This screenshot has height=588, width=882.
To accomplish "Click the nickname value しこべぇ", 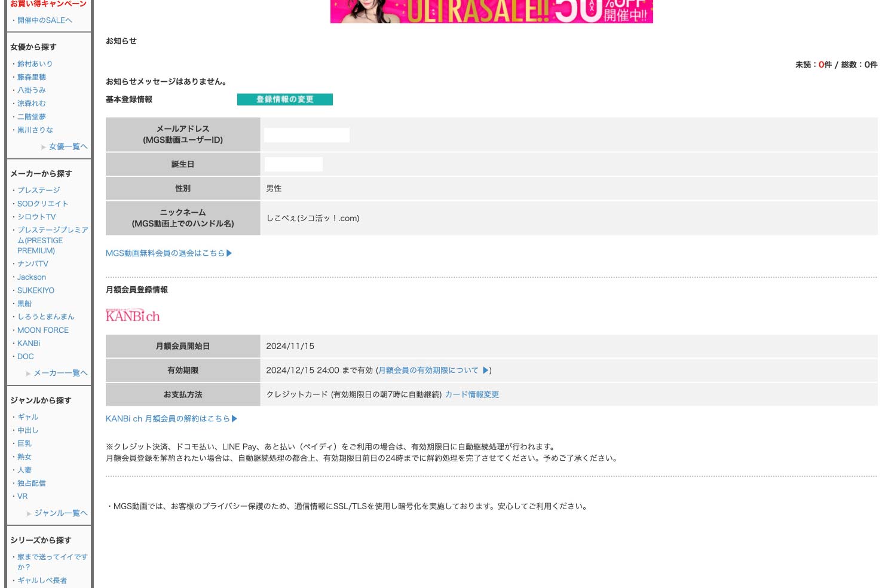I will click(313, 218).
